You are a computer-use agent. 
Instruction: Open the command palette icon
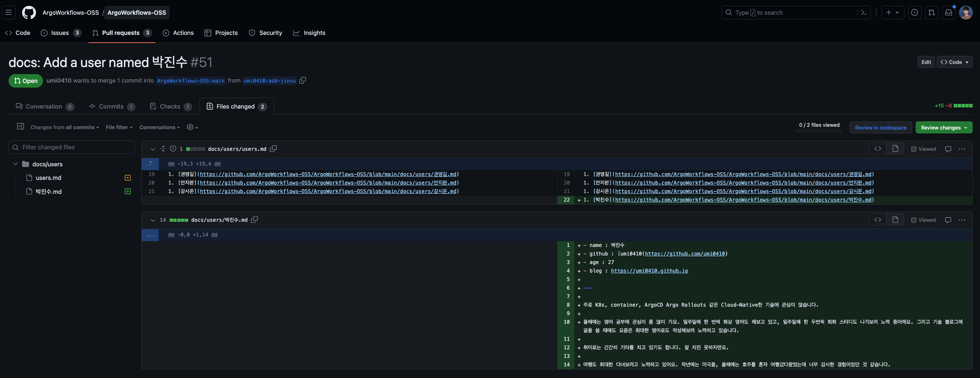864,12
